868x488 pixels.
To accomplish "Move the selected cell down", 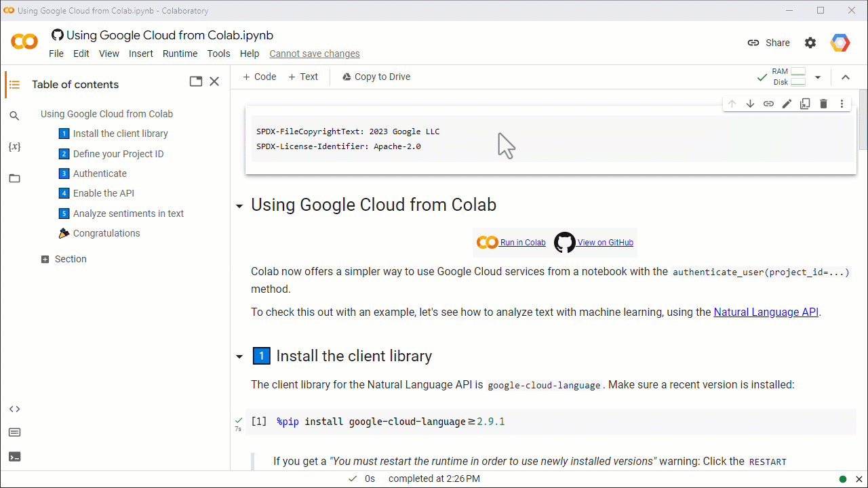I will [x=750, y=103].
